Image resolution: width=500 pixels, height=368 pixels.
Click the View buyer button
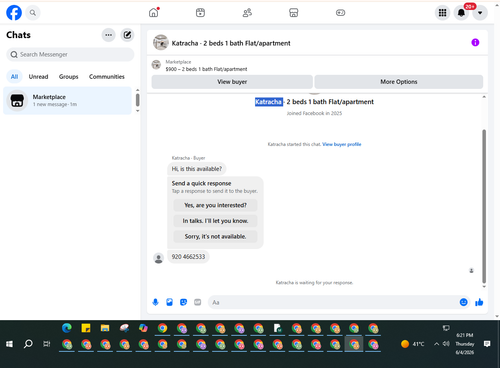tap(232, 82)
